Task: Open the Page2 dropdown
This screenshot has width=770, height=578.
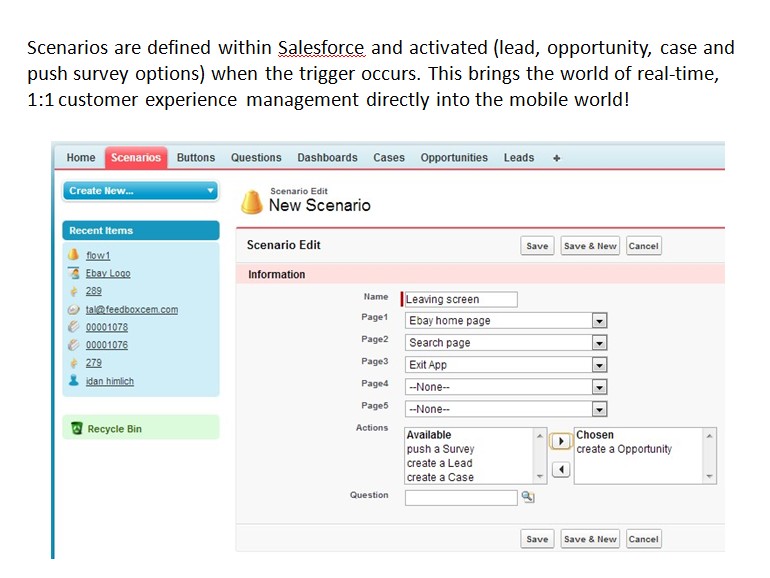Action: tap(506, 343)
